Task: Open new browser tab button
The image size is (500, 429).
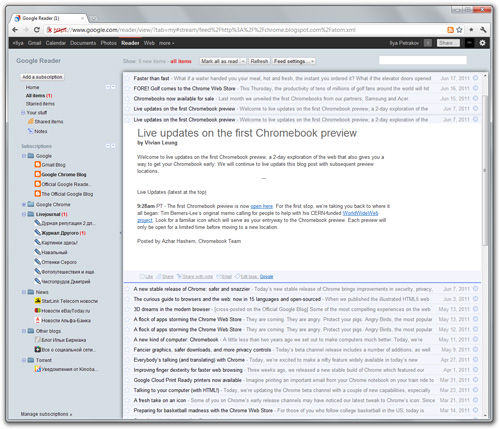Action: (94, 18)
